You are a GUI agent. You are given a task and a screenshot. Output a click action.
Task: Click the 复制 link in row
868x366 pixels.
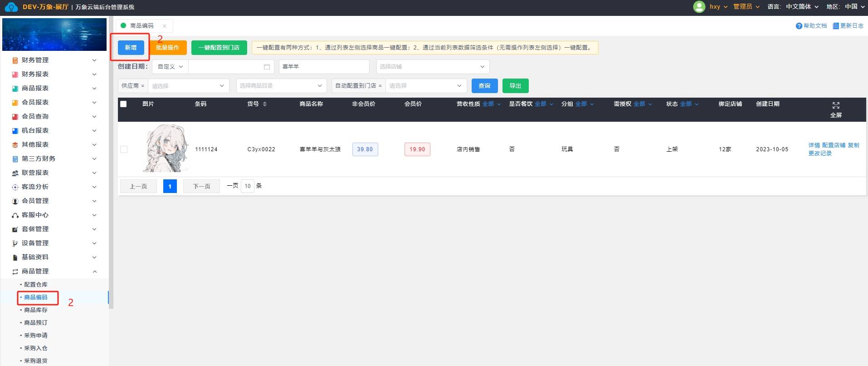click(853, 145)
